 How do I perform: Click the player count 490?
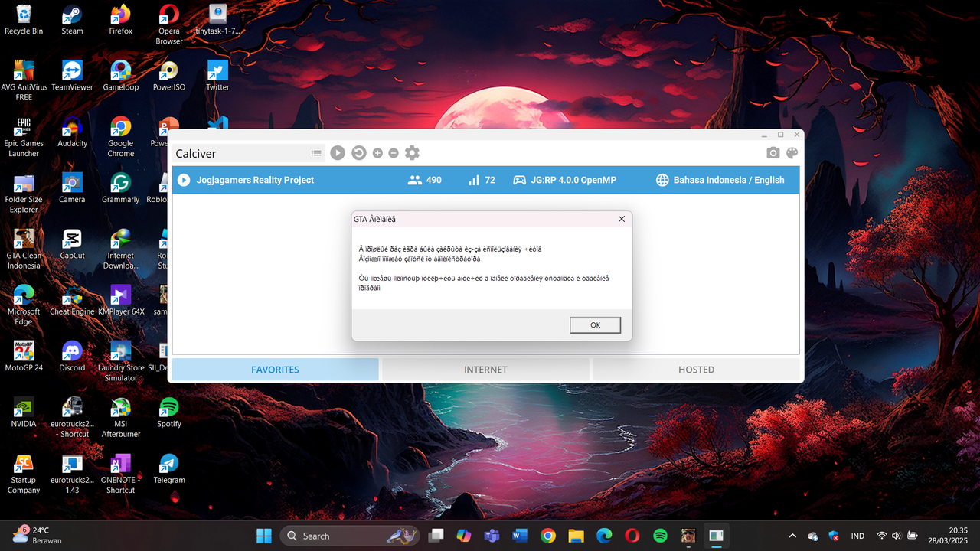point(434,180)
